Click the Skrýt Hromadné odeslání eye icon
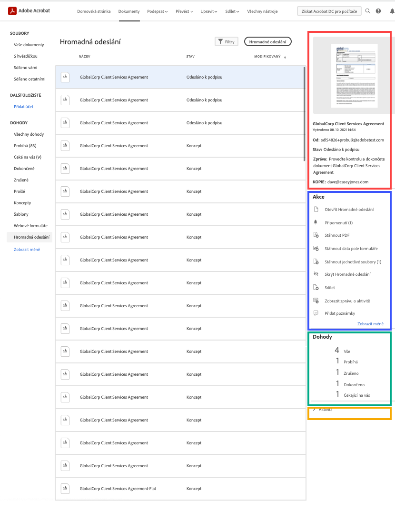The height and width of the screenshot is (532, 395). 316,274
